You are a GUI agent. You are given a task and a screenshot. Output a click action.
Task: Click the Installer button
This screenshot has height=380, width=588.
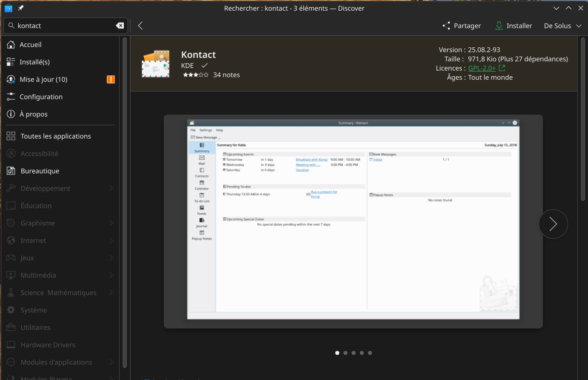[x=514, y=26]
